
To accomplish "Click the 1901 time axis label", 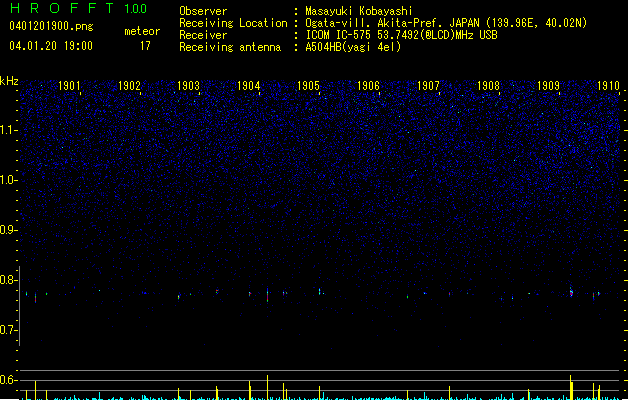I will [69, 86].
